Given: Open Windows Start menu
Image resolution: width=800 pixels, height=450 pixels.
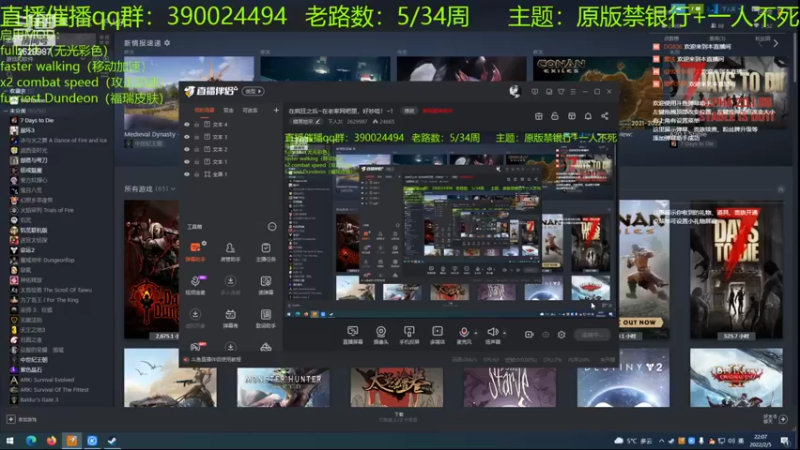Looking at the screenshot, I should pyautogui.click(x=10, y=441).
